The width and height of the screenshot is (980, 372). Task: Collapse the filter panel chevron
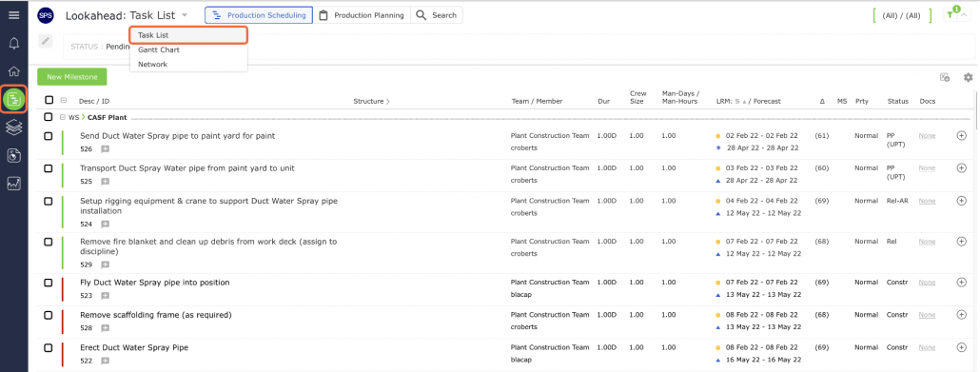964,15
